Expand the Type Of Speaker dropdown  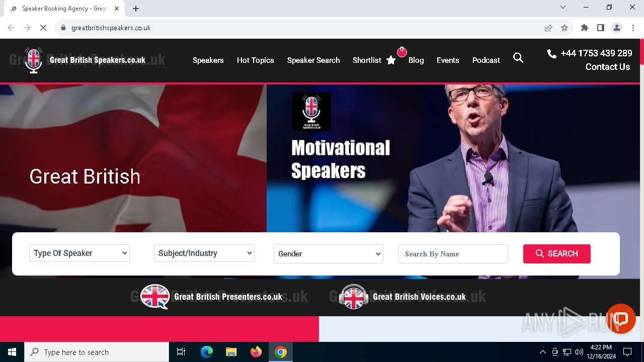(x=79, y=253)
